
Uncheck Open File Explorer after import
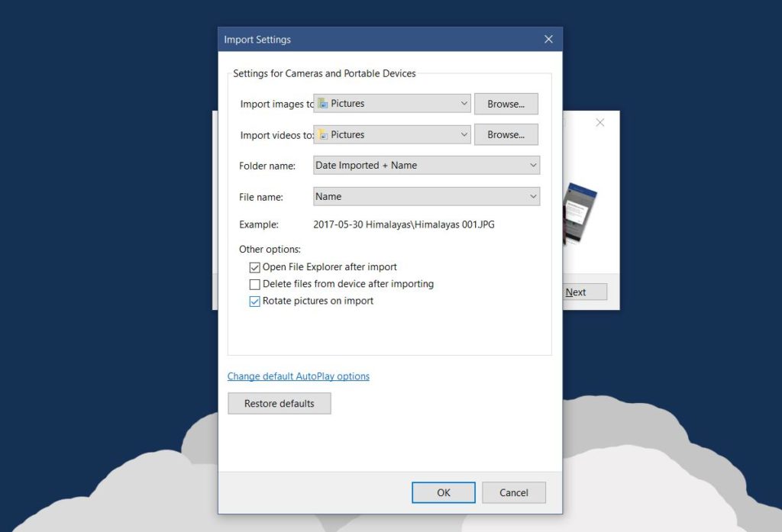click(x=255, y=267)
